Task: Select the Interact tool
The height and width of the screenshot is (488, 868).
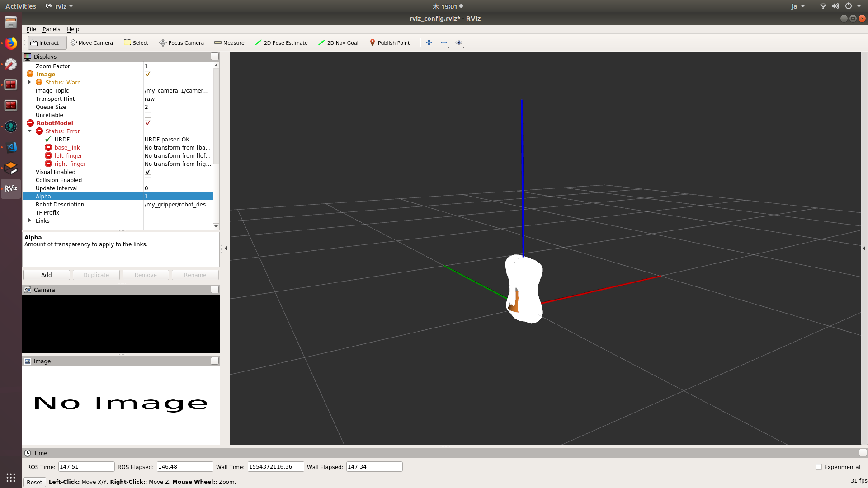Action: (47, 43)
